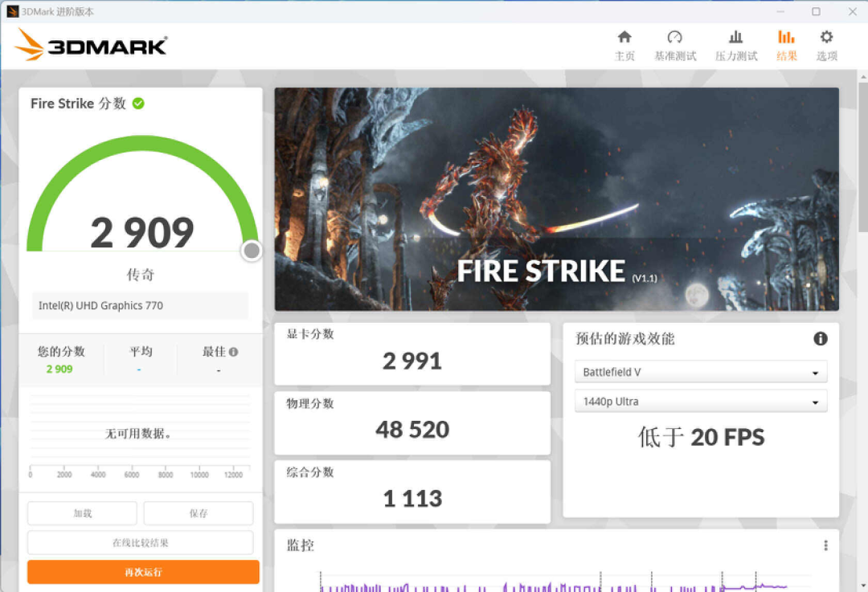Click the 综合分数 1 113 score
The height and width of the screenshot is (592, 868).
412,499
